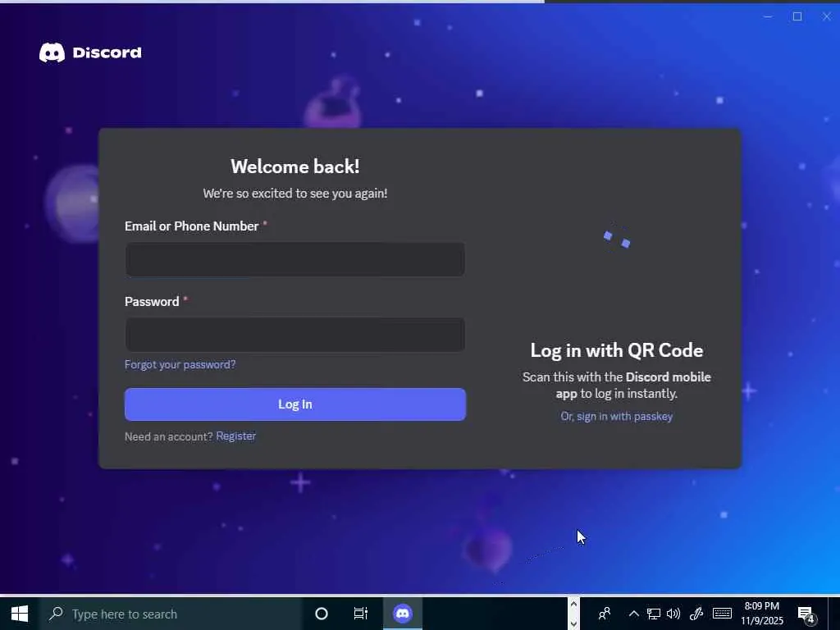
Task: Click the Discord taskbar app icon
Action: (402, 614)
